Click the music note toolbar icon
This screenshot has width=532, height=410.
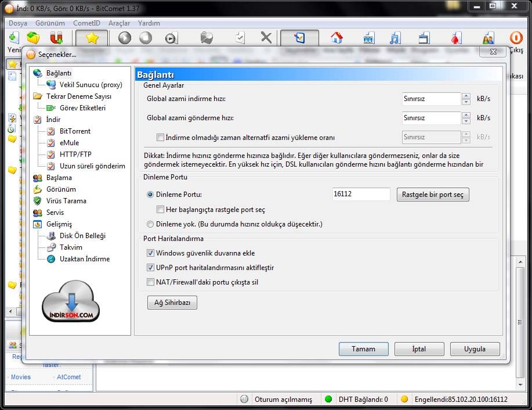(395, 38)
